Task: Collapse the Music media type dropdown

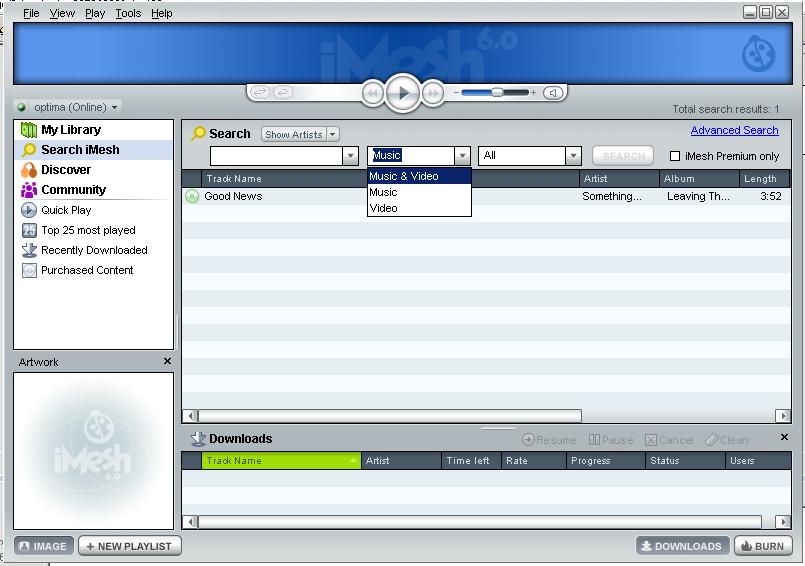Action: click(462, 156)
